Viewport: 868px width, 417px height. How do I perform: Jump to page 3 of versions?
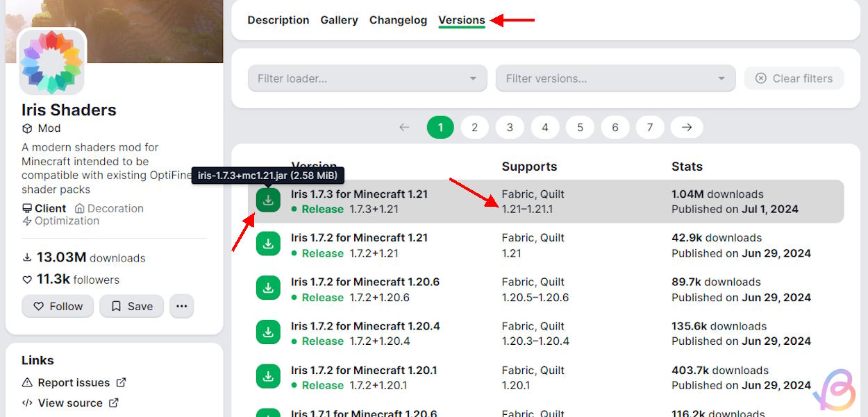510,127
